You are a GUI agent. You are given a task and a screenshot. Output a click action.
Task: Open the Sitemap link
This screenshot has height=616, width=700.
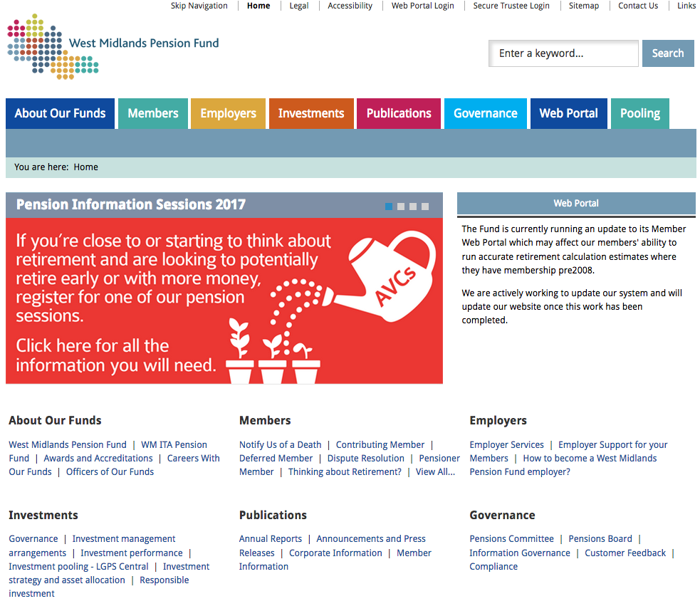(x=584, y=6)
